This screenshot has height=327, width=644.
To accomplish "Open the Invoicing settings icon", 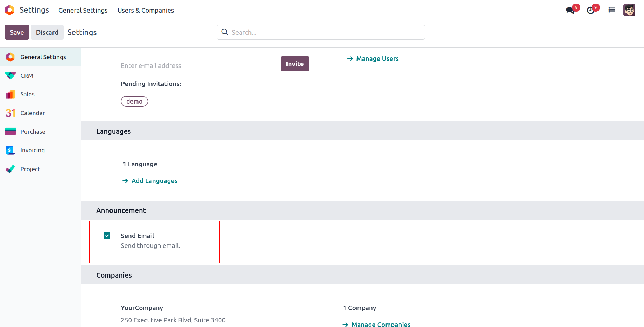I will (10, 150).
